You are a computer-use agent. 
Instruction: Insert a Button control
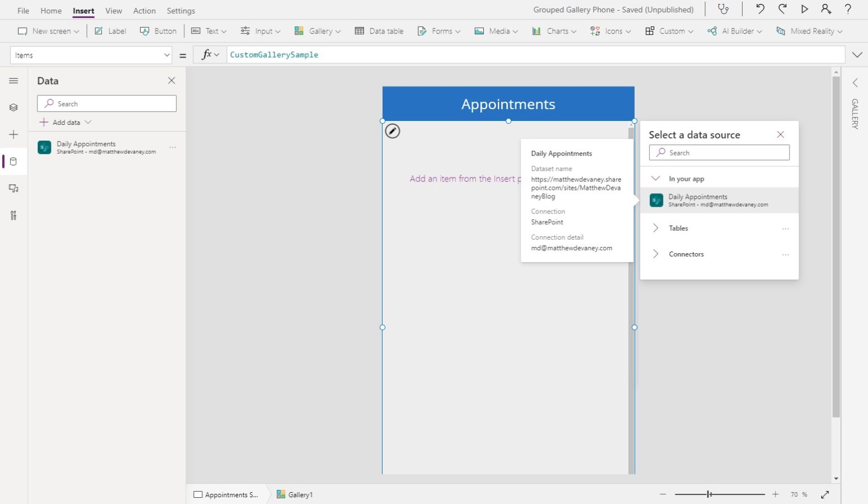click(x=158, y=31)
